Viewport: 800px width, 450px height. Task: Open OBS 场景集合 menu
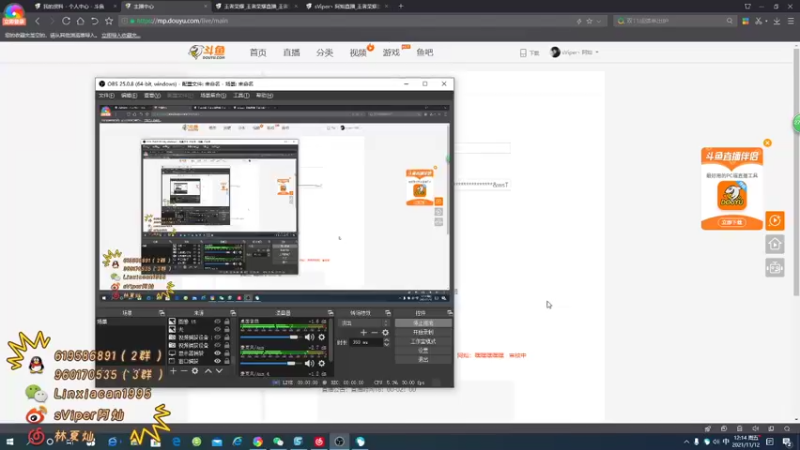click(x=213, y=95)
